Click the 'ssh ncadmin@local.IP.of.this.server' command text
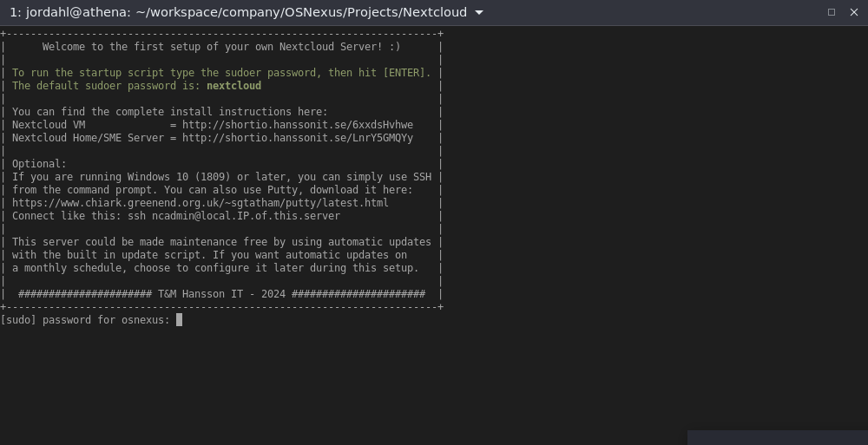This screenshot has height=445, width=868. (233, 216)
